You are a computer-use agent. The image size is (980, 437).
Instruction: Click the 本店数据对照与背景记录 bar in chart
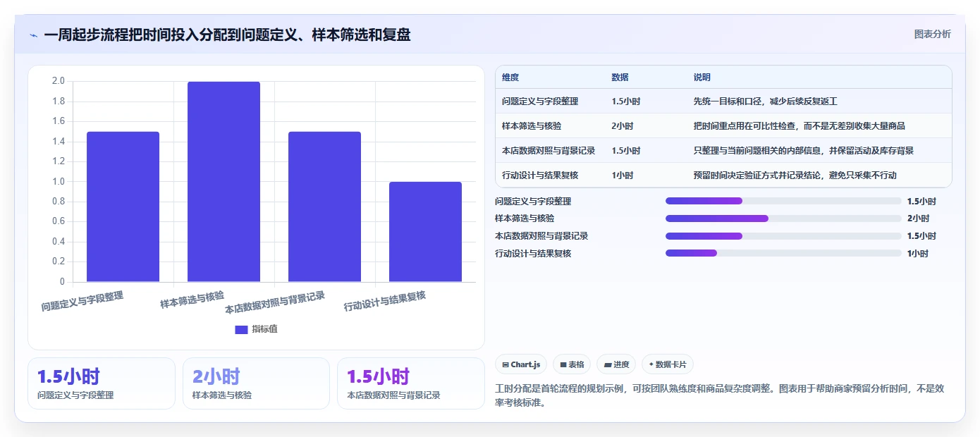tap(324, 207)
